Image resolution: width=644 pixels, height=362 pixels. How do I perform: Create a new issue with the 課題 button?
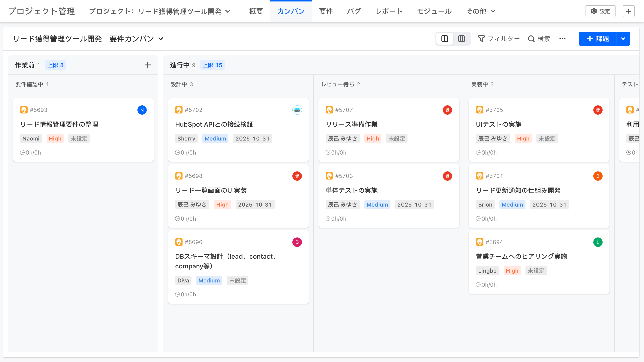pyautogui.click(x=600, y=39)
